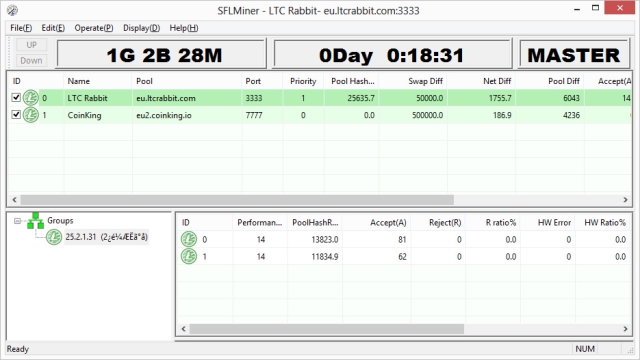
Task: Click the Ready status bar text
Action: (18, 349)
